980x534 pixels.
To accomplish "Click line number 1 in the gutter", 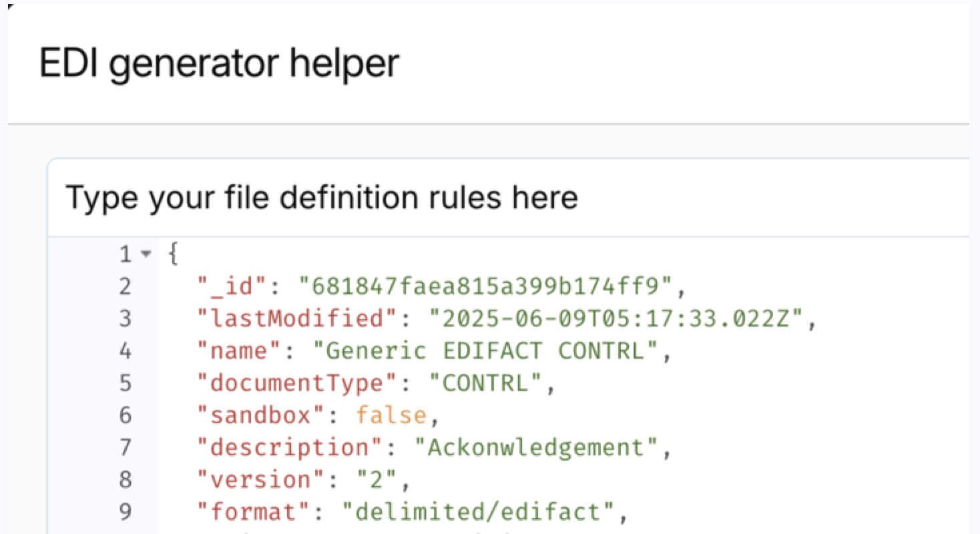I will (x=124, y=254).
